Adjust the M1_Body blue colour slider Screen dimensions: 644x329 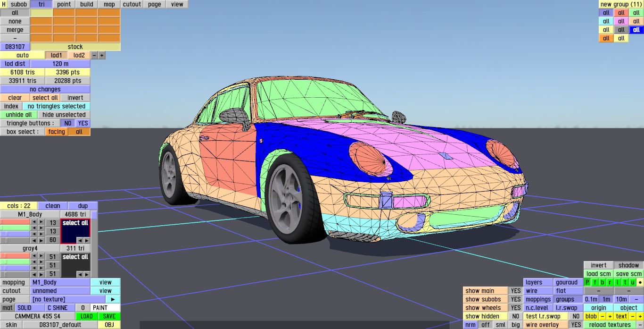pyautogui.click(x=15, y=234)
